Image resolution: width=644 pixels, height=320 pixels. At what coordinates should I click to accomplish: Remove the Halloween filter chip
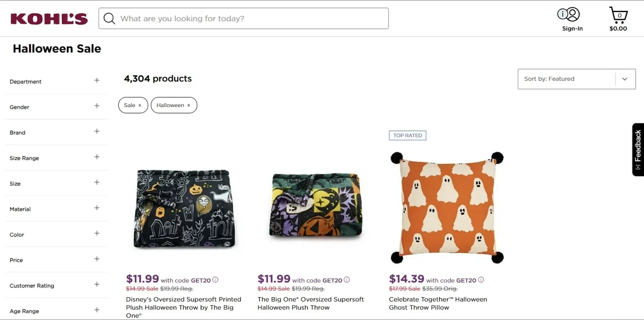(x=189, y=106)
